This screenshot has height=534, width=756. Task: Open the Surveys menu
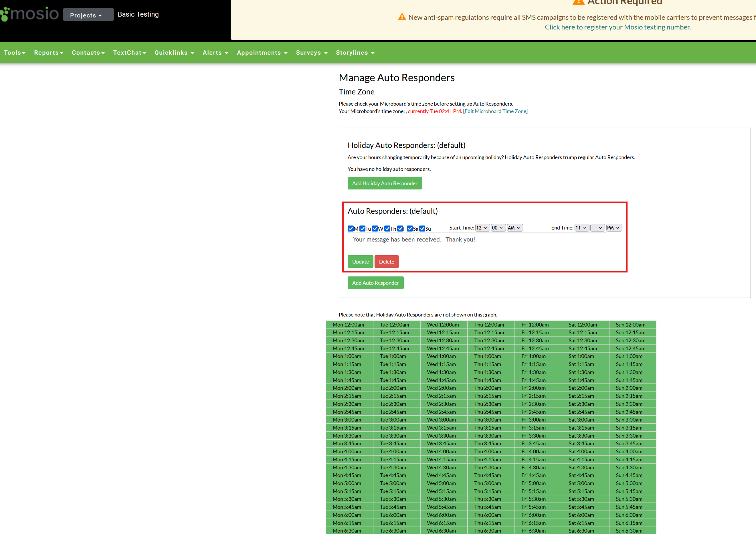pyautogui.click(x=312, y=53)
